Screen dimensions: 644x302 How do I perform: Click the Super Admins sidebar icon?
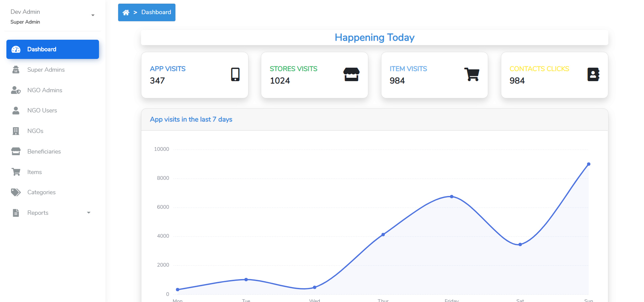(x=16, y=70)
